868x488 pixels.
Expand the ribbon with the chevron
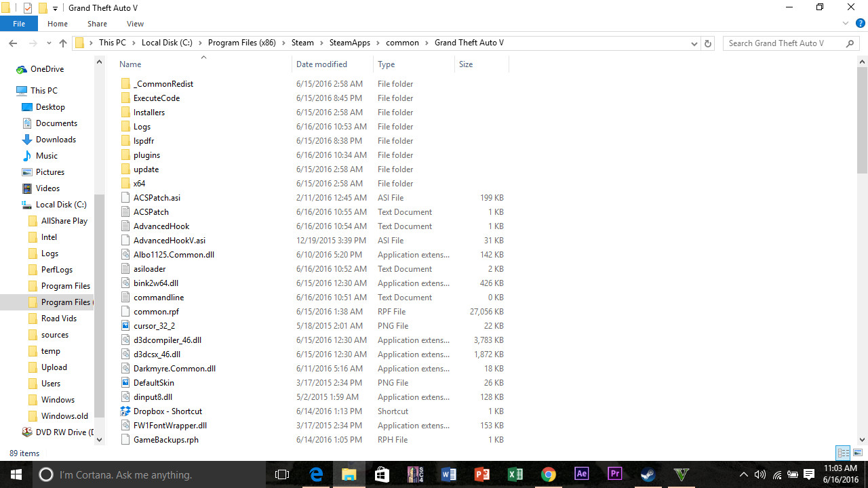(x=845, y=24)
